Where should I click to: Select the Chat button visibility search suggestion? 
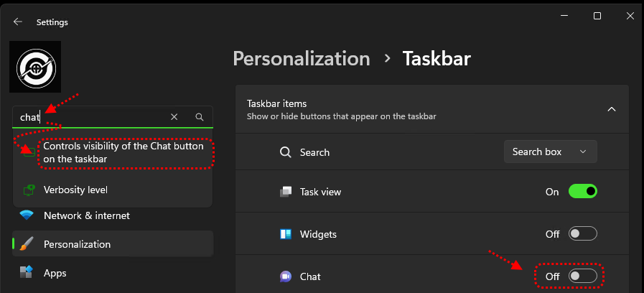tap(125, 152)
